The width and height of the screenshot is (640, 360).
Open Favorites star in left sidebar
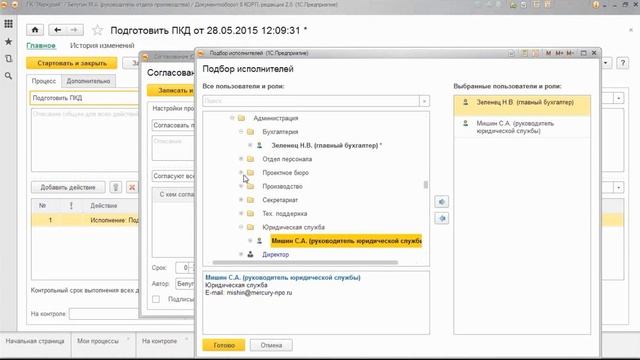(x=8, y=42)
